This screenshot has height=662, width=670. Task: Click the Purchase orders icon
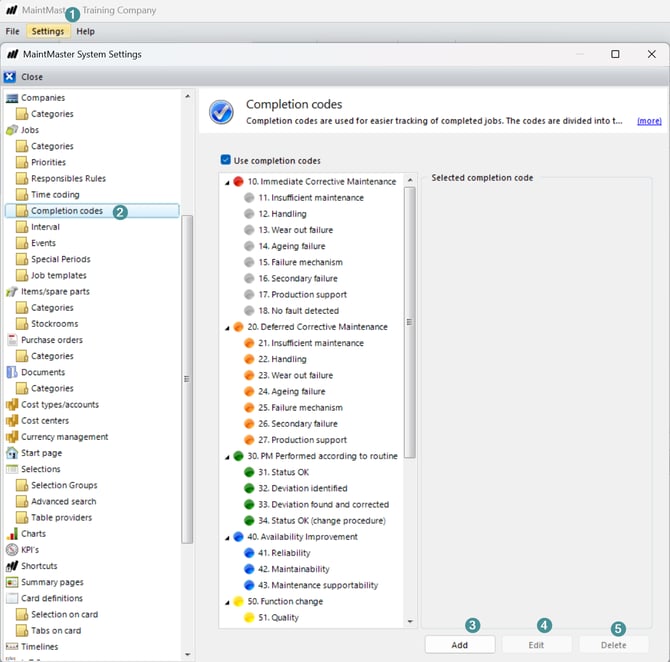(x=12, y=340)
